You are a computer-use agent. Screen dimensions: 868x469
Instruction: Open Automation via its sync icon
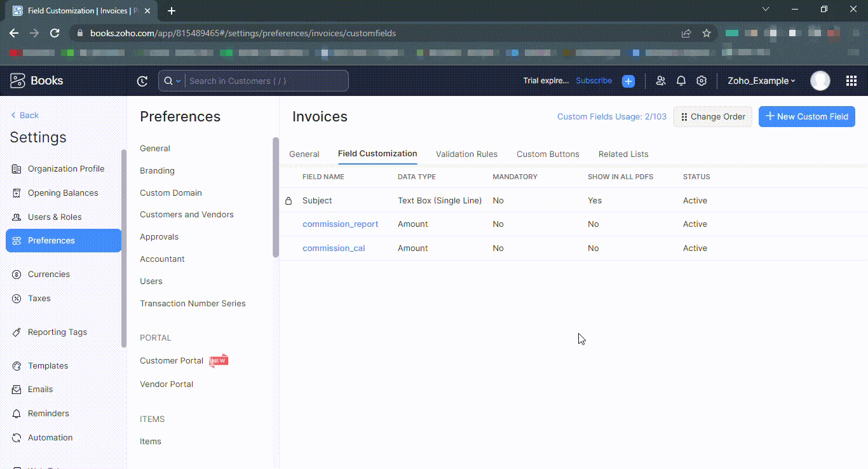pyautogui.click(x=16, y=437)
